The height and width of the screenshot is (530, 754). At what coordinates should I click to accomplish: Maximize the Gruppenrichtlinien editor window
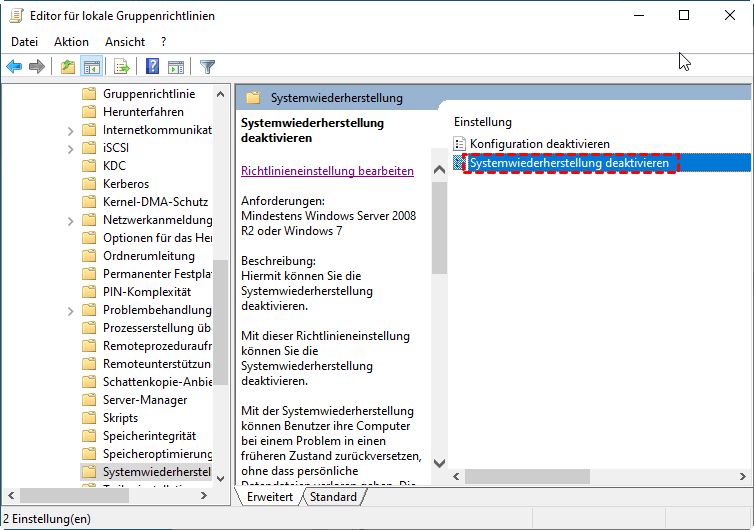684,15
